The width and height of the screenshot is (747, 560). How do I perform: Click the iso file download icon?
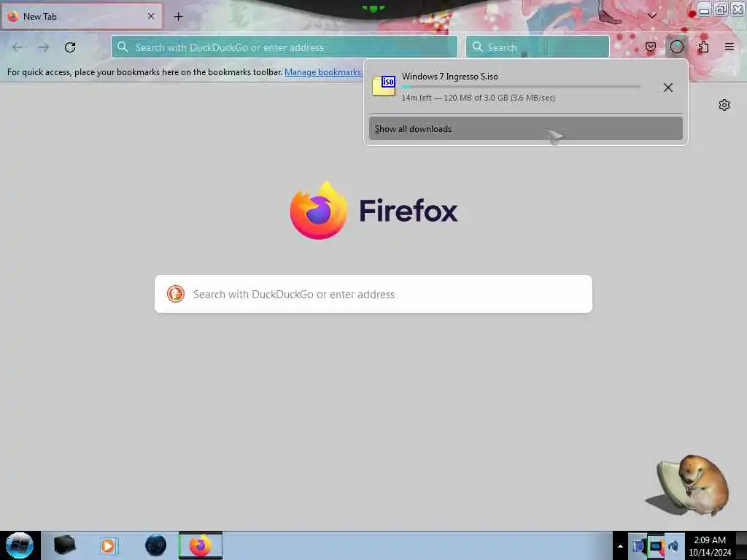pos(384,86)
